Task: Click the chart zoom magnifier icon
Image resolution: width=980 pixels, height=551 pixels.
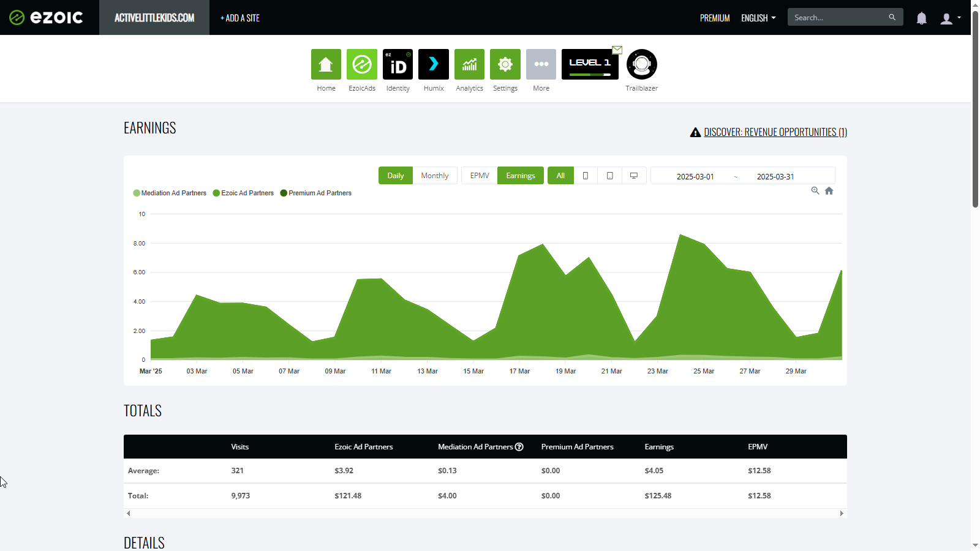Action: pos(815,190)
